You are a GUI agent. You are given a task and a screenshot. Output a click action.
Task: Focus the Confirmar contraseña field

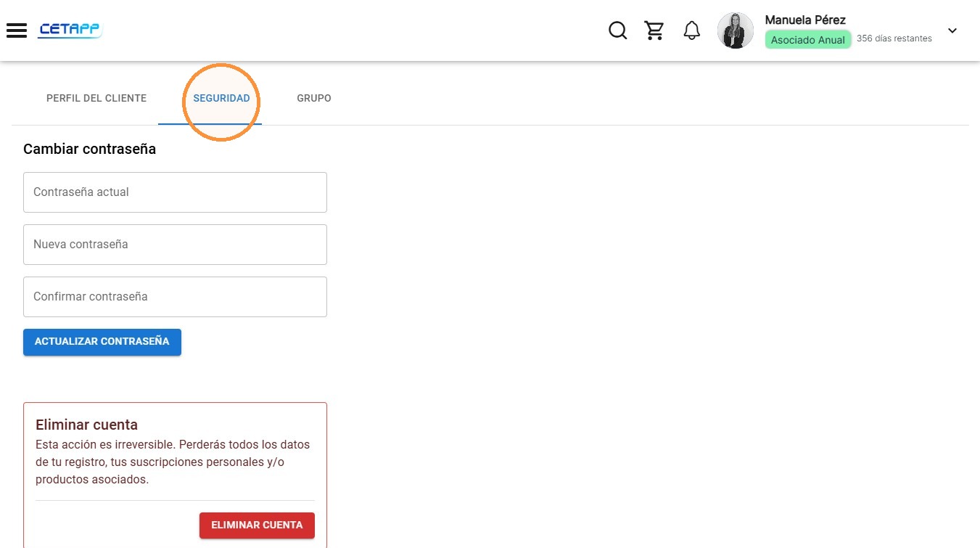click(175, 297)
